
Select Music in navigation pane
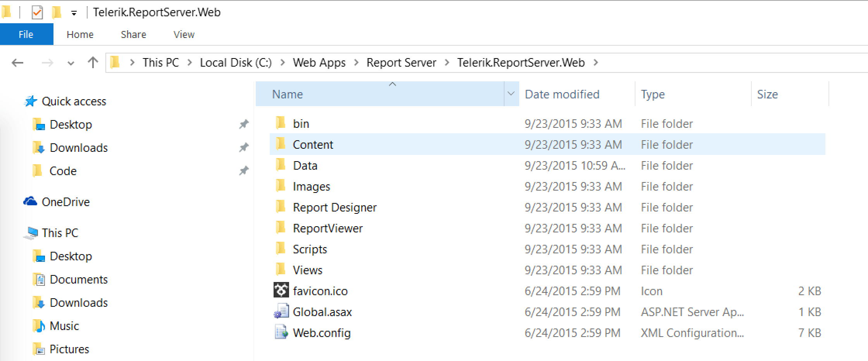pyautogui.click(x=64, y=326)
